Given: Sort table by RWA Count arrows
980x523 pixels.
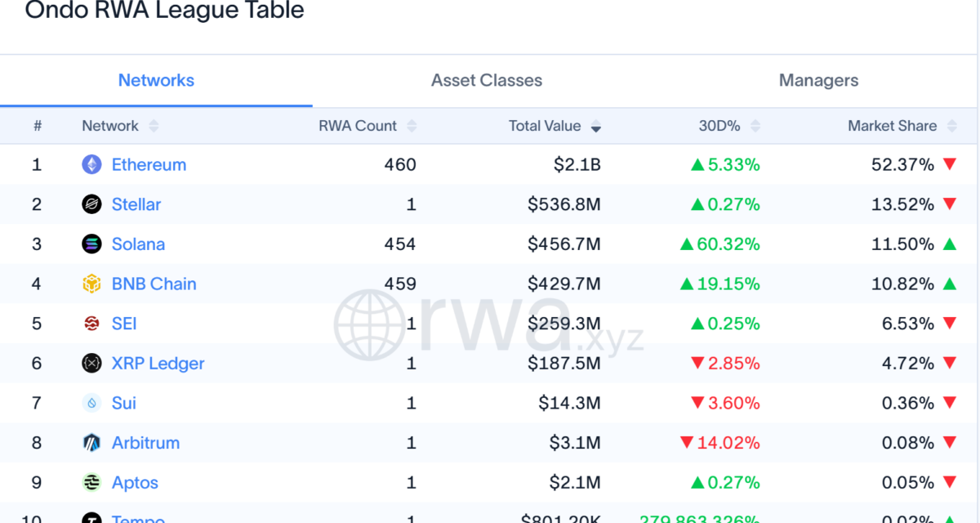Looking at the screenshot, I should [412, 126].
